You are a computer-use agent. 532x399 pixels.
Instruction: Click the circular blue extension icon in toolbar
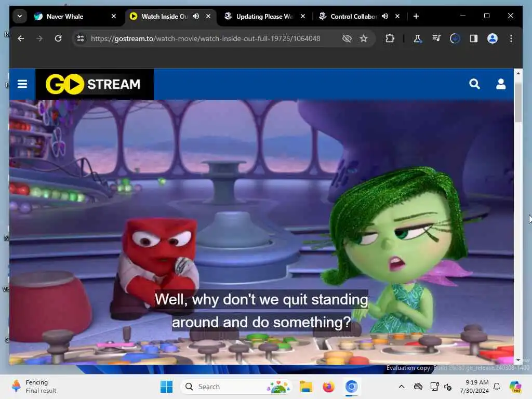455,38
